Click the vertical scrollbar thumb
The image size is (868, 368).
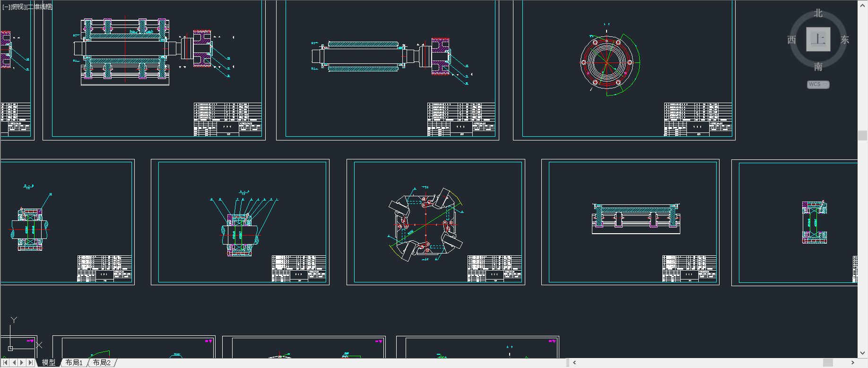pyautogui.click(x=863, y=135)
